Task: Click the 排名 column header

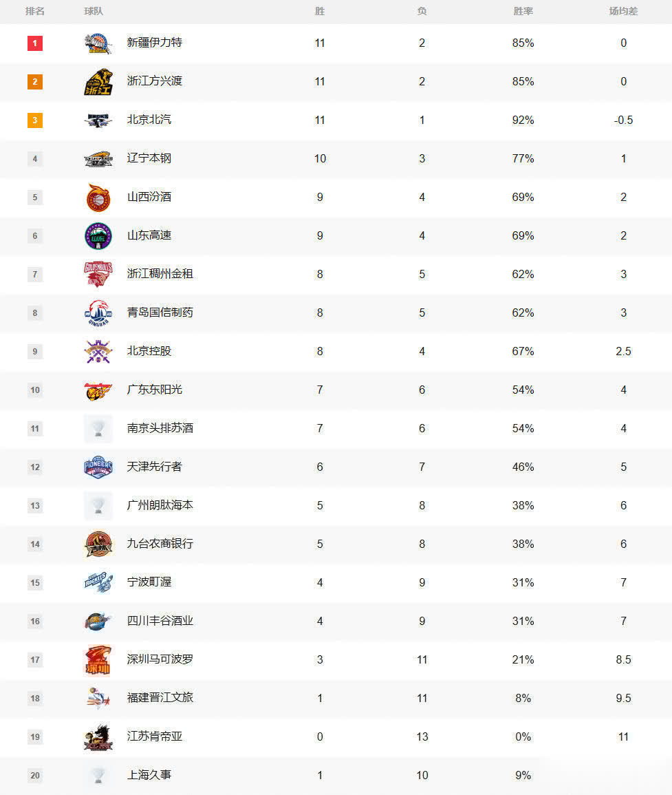Action: [x=35, y=11]
